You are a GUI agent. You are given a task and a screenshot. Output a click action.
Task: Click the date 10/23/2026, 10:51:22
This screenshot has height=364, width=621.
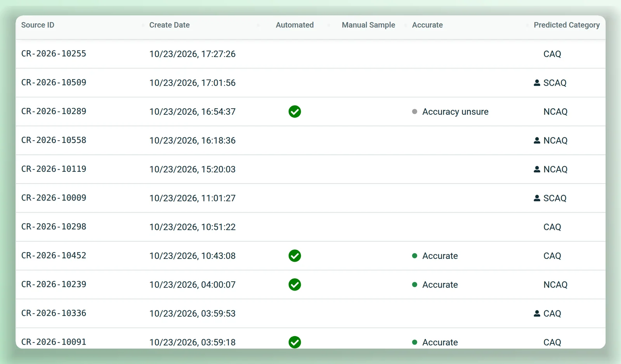pyautogui.click(x=193, y=227)
